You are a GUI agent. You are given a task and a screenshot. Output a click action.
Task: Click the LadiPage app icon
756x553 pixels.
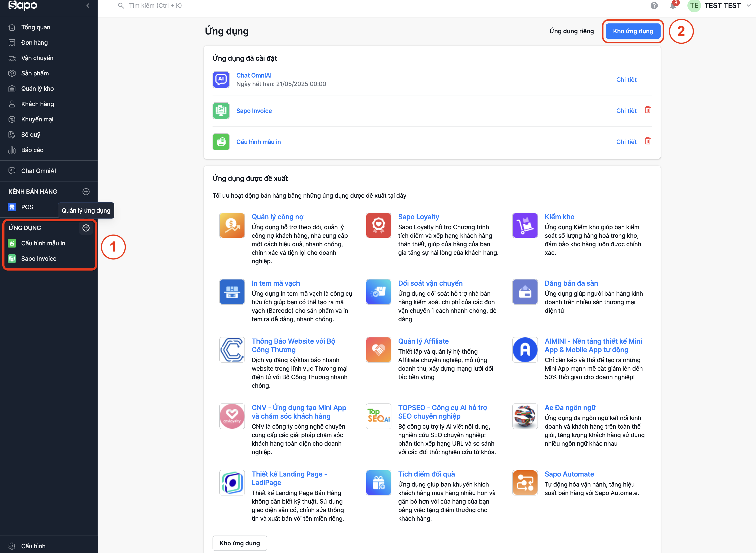(x=232, y=483)
